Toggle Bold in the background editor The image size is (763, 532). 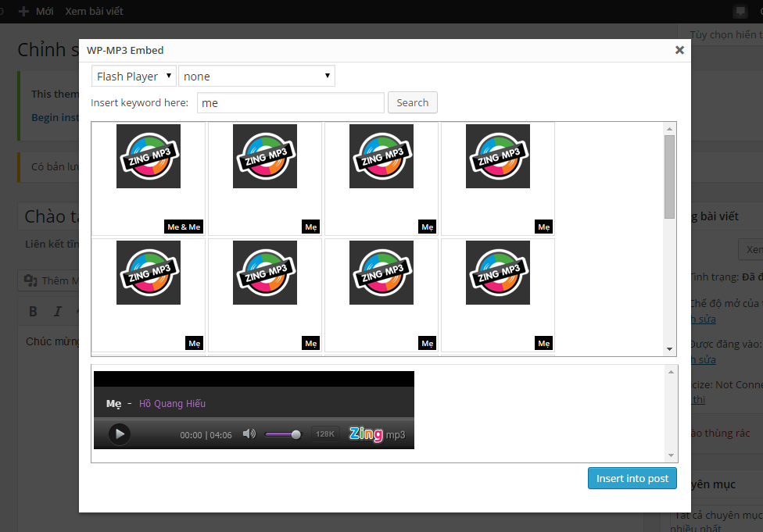[33, 312]
